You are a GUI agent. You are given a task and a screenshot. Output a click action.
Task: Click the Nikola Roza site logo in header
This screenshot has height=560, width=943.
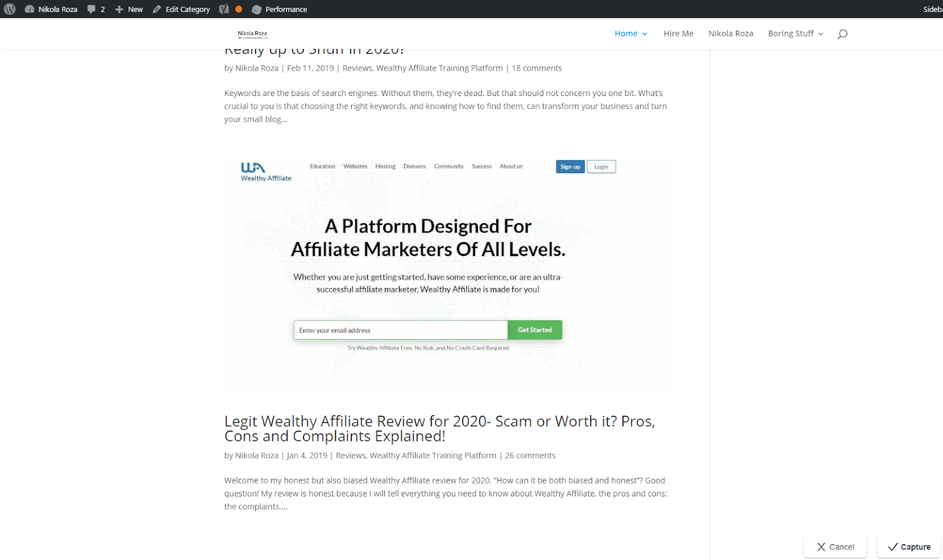pos(252,34)
